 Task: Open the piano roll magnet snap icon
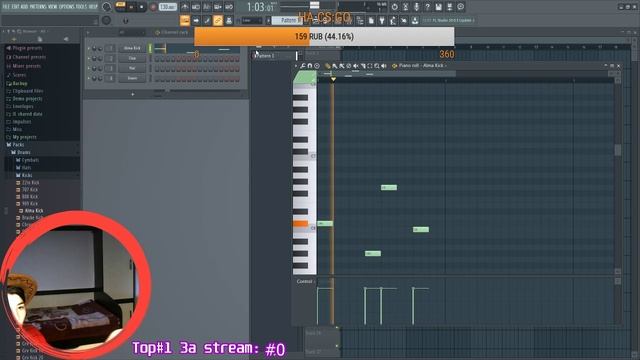coord(310,66)
